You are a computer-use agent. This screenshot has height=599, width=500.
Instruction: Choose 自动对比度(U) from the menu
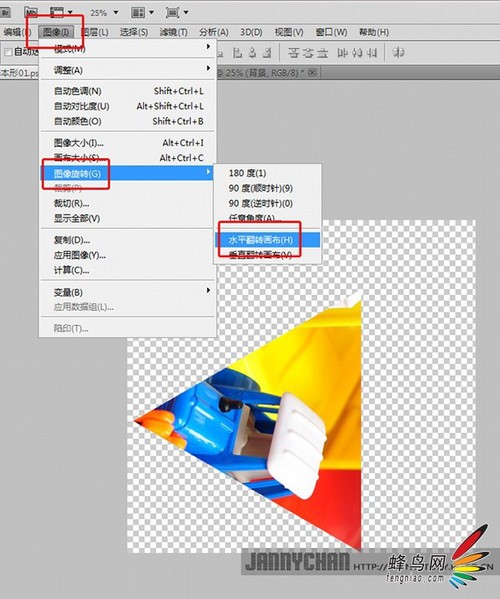[128, 106]
